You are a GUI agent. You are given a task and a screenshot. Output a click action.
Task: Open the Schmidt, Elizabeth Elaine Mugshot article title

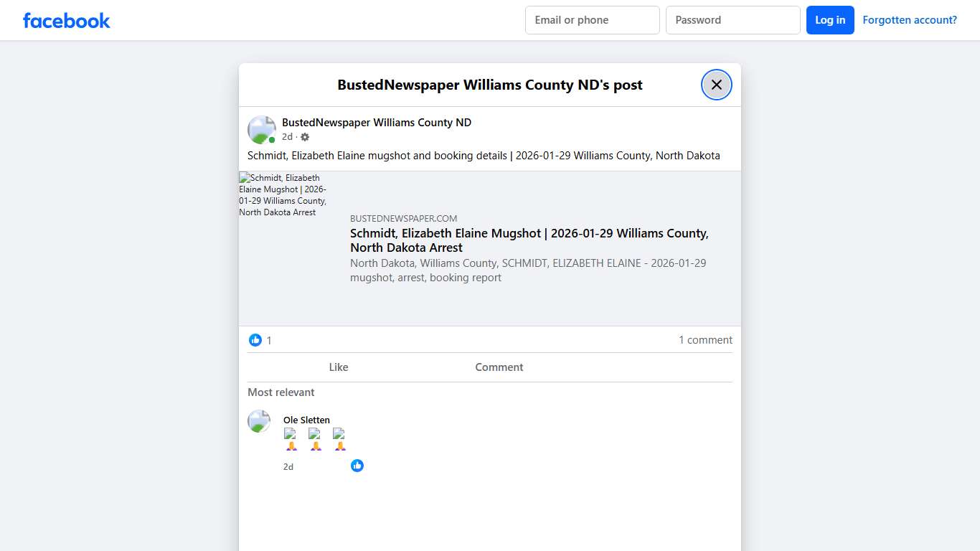[529, 240]
